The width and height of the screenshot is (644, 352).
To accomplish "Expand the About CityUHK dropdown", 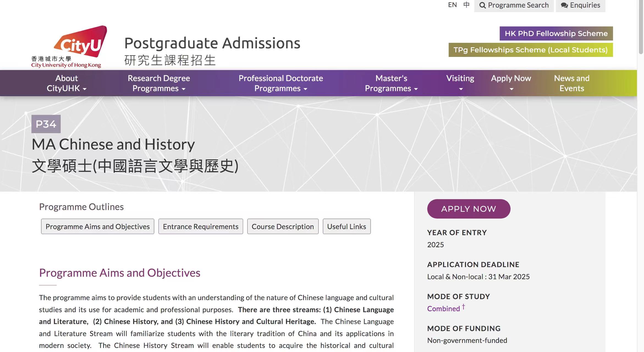I will (67, 83).
